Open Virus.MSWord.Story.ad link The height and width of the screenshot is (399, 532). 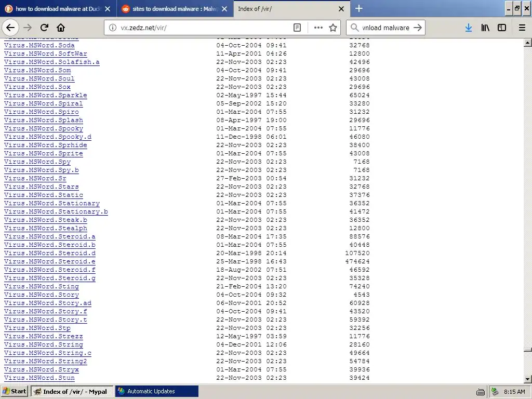(48, 303)
